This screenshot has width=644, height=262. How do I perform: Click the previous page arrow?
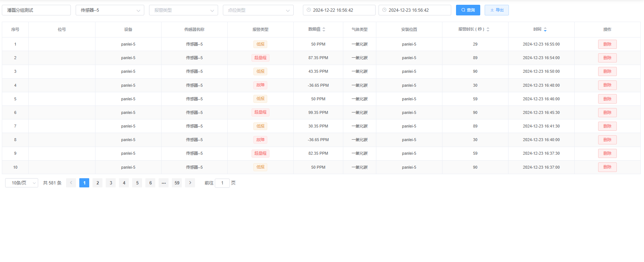click(x=71, y=183)
